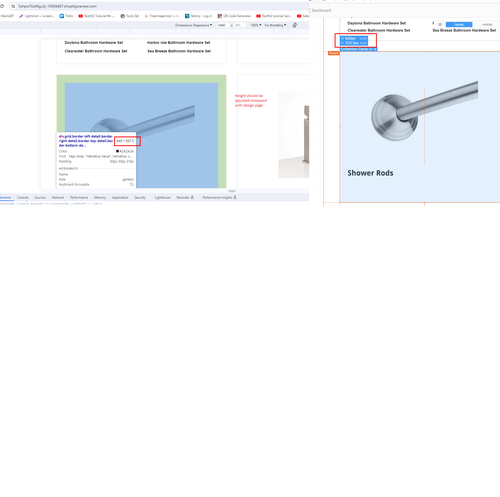Open Clearwater Bathroom Hardware Set link in preview
Screen dimensions: 500x497
96,51
